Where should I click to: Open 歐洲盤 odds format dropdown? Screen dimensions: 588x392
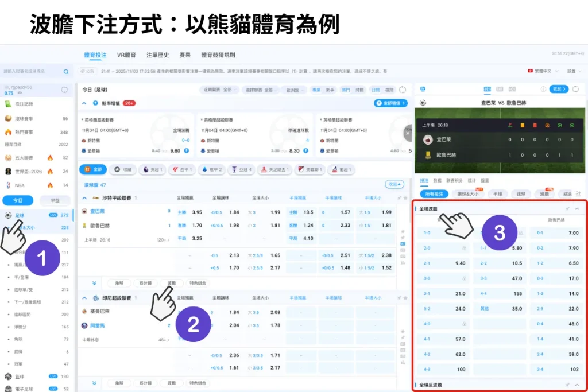(x=295, y=90)
